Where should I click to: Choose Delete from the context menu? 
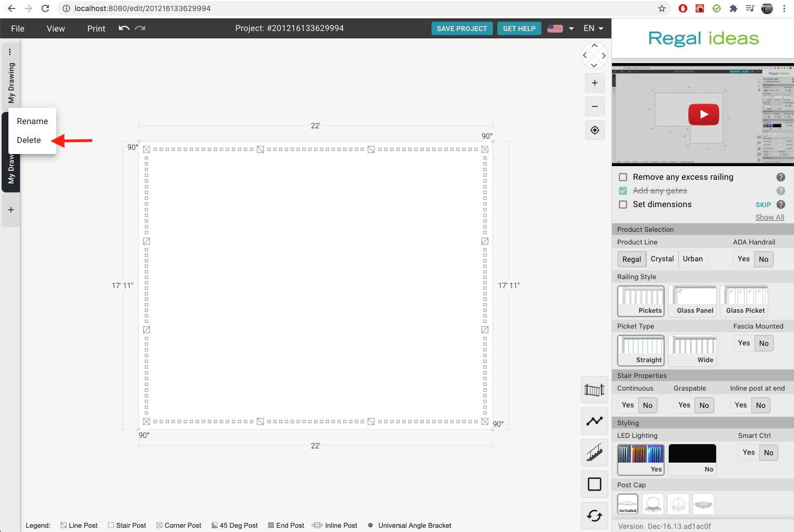tap(29, 140)
